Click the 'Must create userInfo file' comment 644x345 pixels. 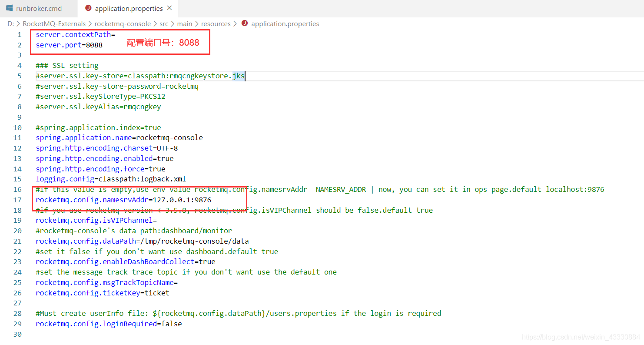(x=238, y=313)
